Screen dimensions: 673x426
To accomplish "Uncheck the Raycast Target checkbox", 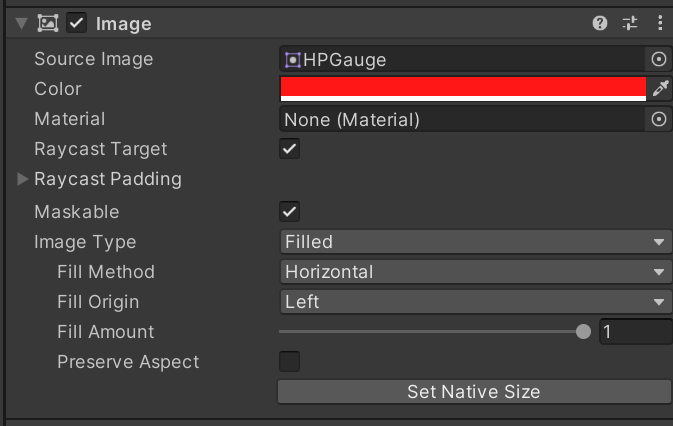I will tap(290, 149).
